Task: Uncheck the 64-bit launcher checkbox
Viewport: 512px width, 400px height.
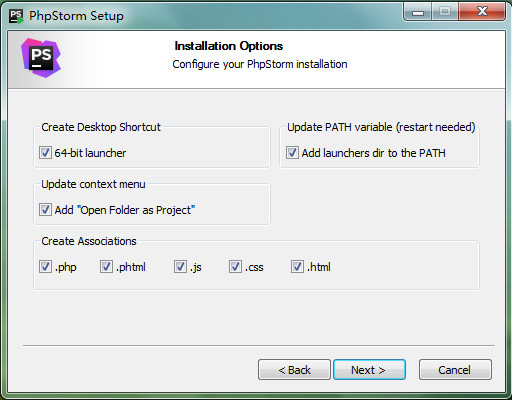Action: (45, 153)
